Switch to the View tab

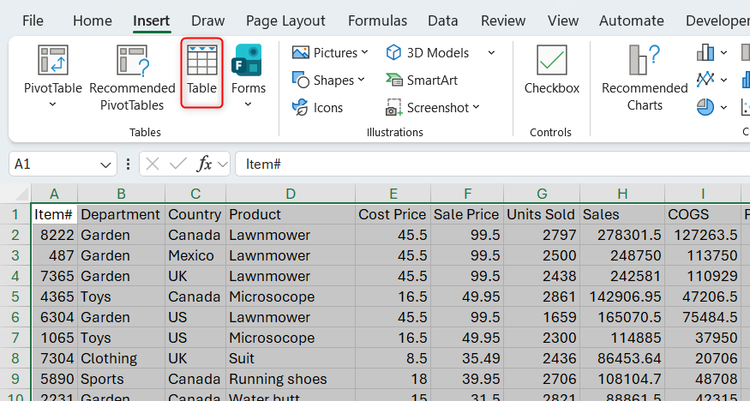pos(563,21)
